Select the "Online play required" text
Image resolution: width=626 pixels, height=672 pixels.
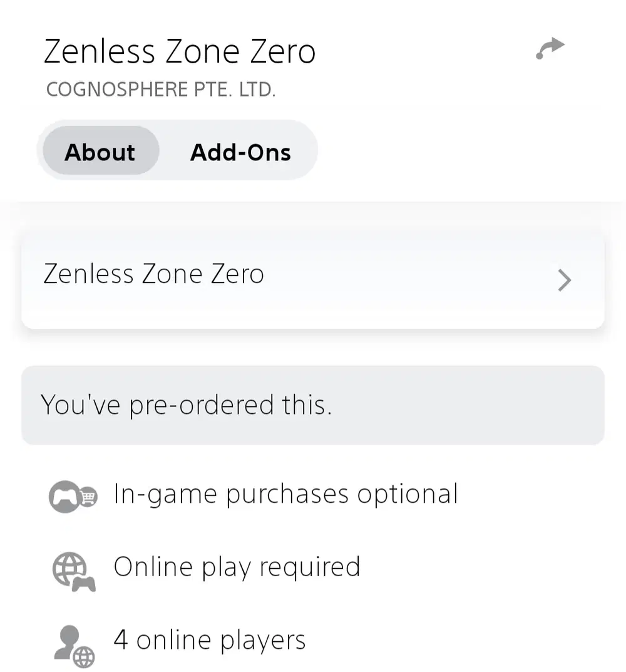coord(237,567)
